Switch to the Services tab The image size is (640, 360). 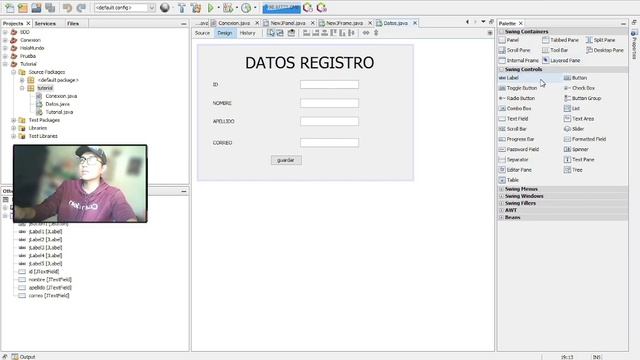[45, 24]
